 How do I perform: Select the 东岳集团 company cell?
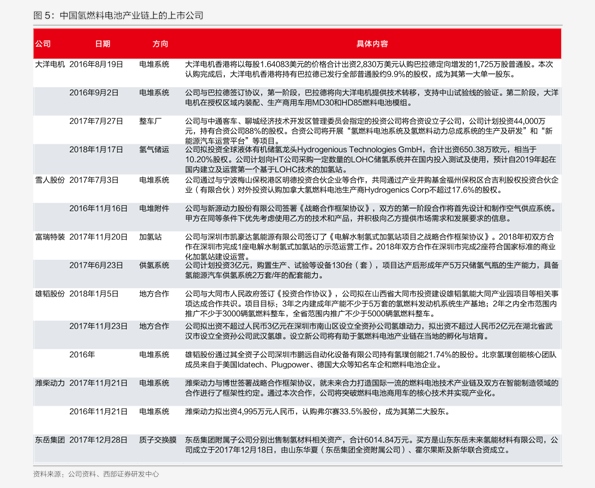(50, 440)
